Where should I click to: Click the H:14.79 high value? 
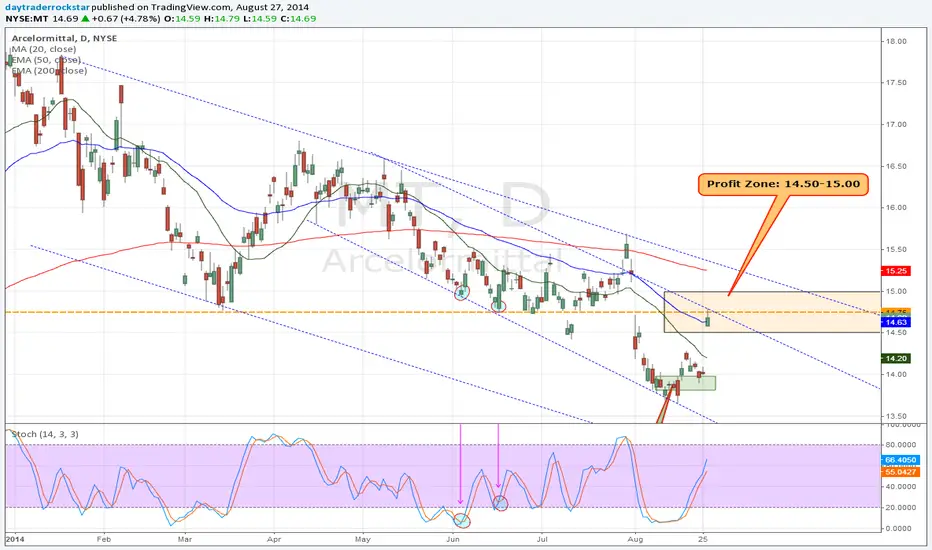(x=221, y=18)
